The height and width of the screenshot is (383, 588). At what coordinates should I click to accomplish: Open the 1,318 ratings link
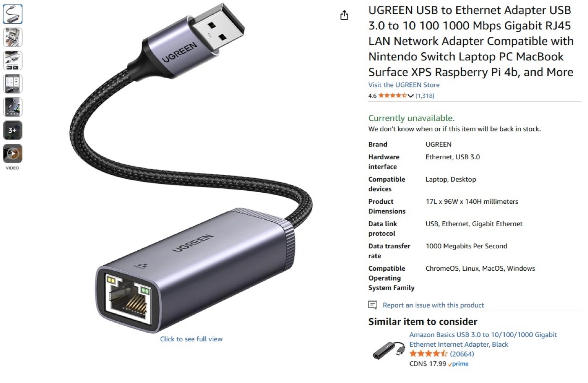pyautogui.click(x=425, y=96)
